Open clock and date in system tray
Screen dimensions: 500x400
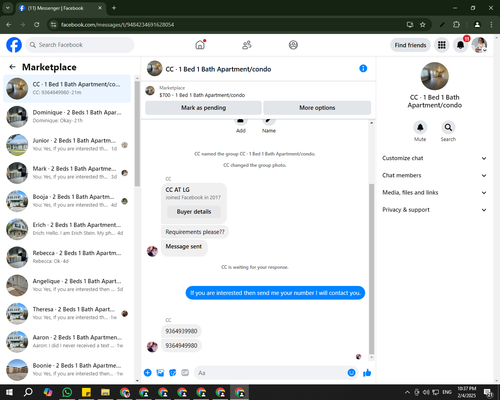tap(467, 392)
